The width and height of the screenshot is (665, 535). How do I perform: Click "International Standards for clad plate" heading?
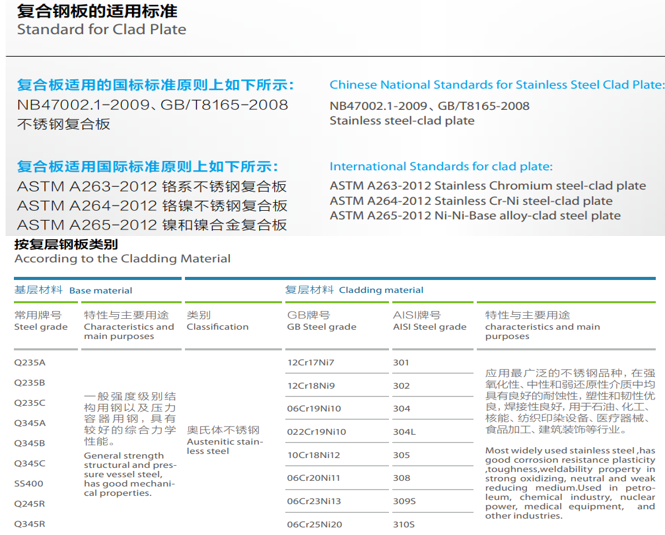click(x=440, y=166)
